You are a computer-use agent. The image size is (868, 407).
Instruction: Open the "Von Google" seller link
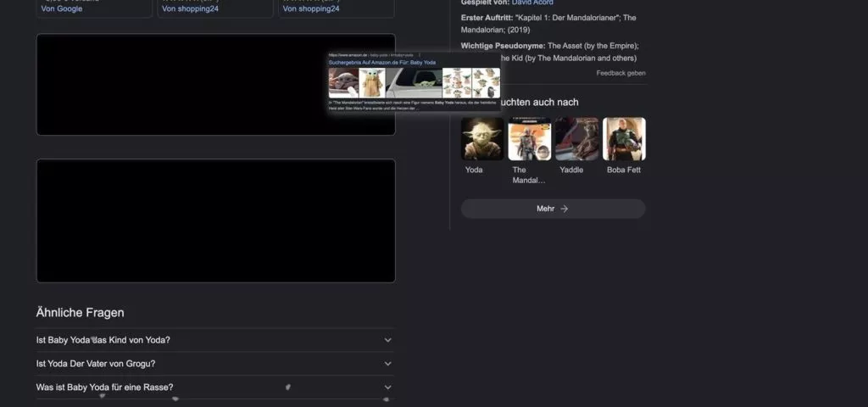tap(61, 8)
